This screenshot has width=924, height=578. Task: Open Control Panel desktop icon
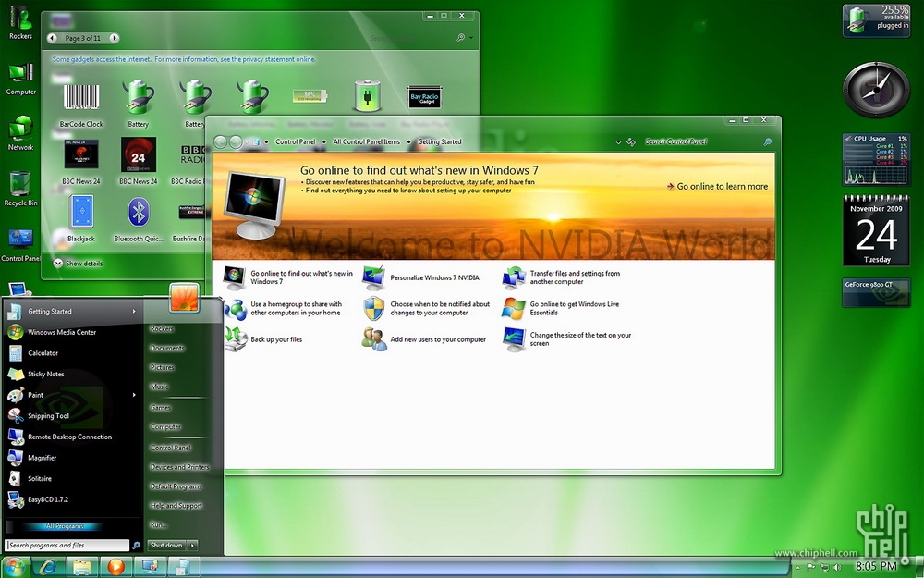(x=20, y=245)
